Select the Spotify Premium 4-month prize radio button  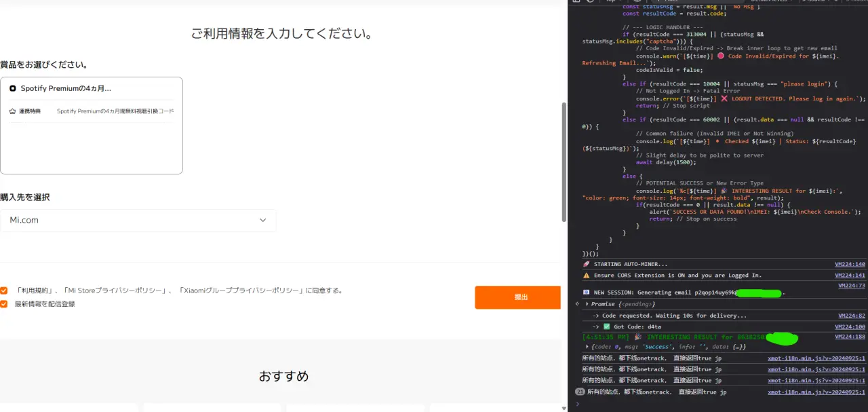(13, 88)
